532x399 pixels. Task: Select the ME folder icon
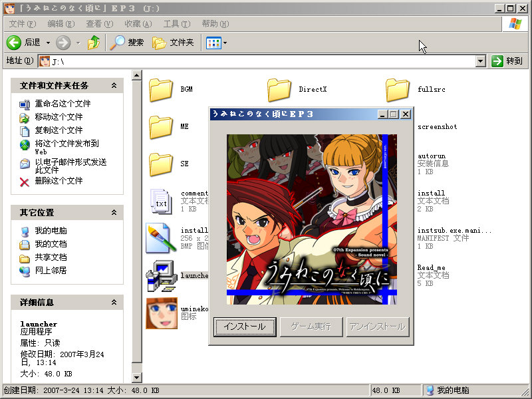pos(161,127)
